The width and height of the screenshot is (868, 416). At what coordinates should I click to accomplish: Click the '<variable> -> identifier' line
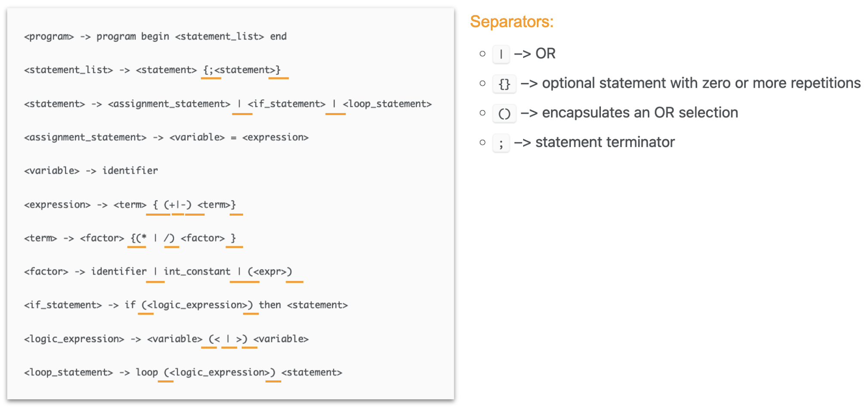point(91,171)
